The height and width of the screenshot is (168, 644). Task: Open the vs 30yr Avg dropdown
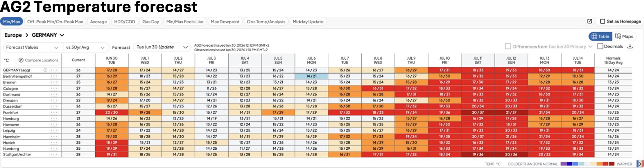(85, 47)
